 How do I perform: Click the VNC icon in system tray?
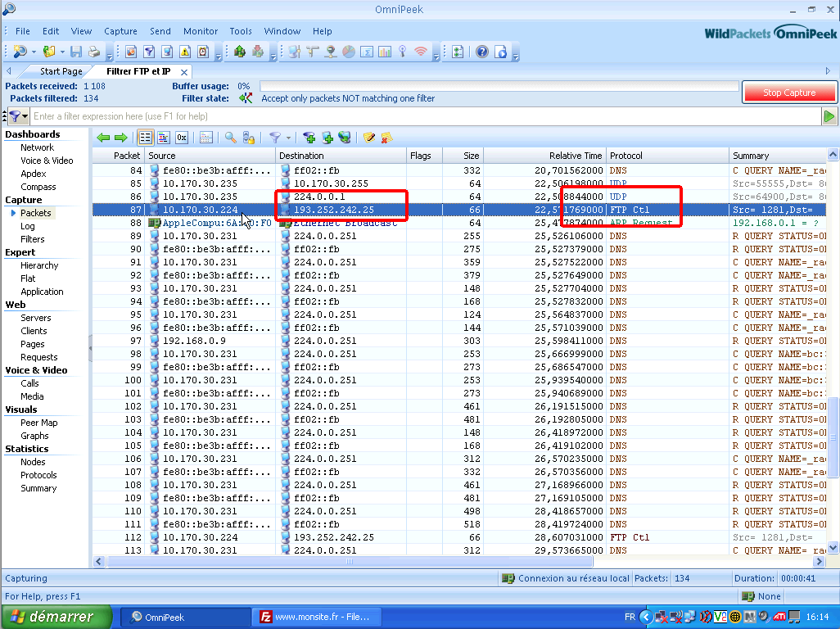point(720,617)
